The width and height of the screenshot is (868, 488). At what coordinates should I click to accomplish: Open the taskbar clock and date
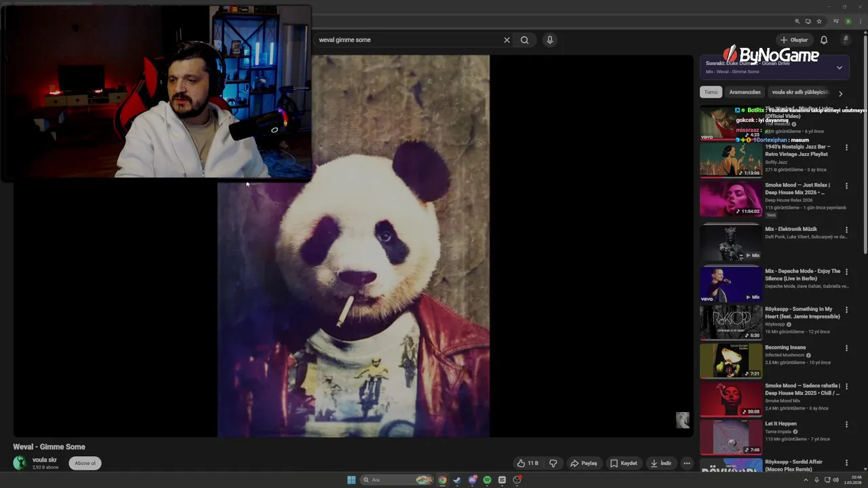tap(853, 480)
